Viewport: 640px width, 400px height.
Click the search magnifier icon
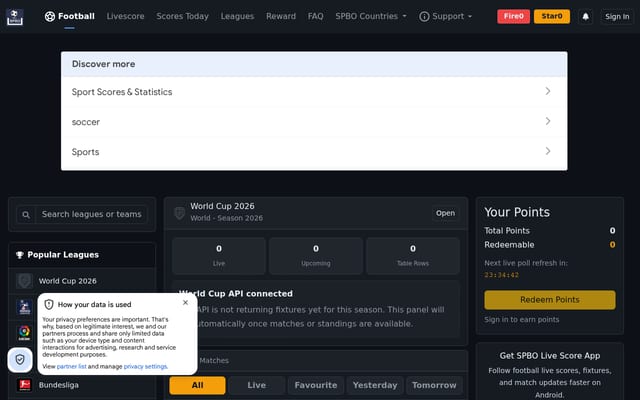(26, 215)
